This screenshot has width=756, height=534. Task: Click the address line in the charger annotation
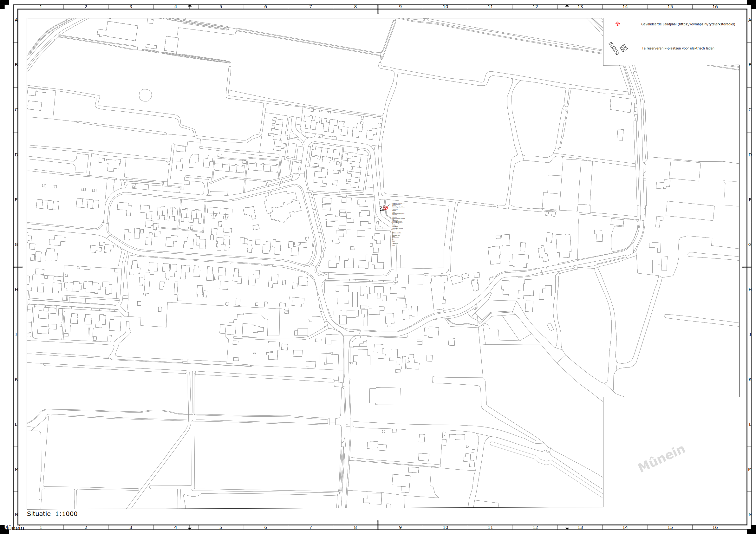(x=398, y=214)
